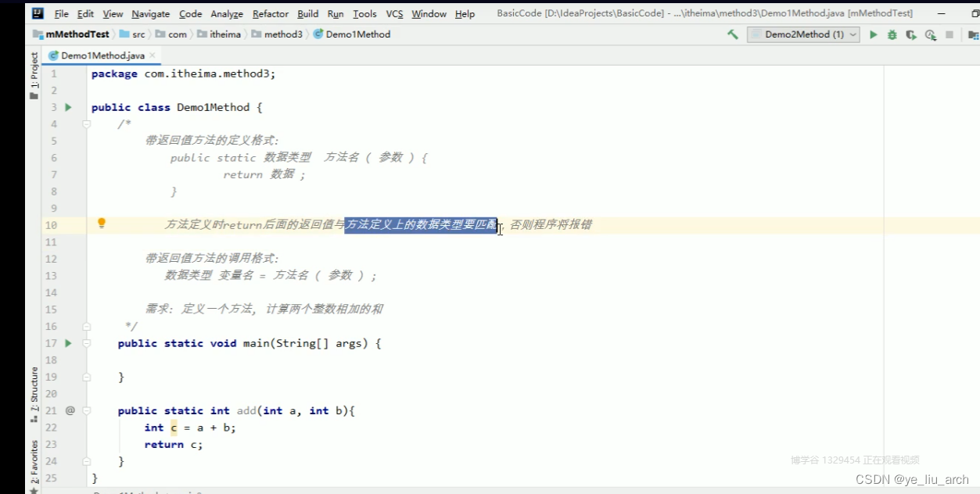The image size is (980, 494).
Task: Click fold end marker on line 19
Action: pyautogui.click(x=87, y=377)
